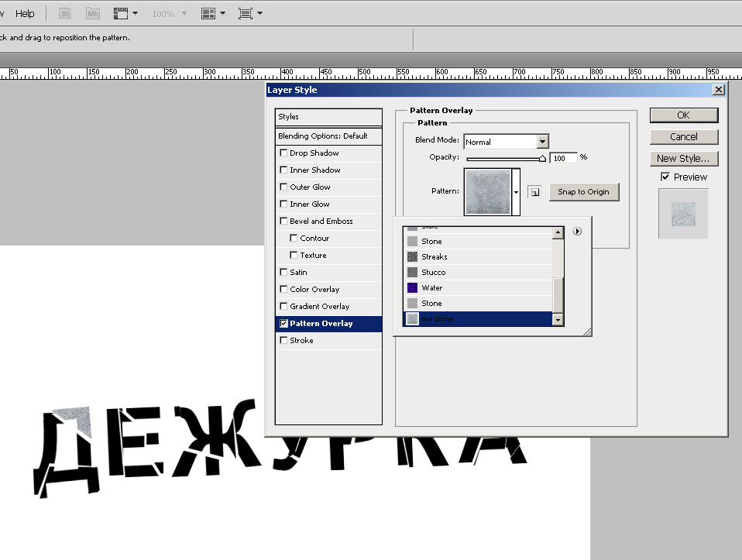The image size is (742, 560).
Task: Click the New Style... button
Action: pyautogui.click(x=684, y=159)
